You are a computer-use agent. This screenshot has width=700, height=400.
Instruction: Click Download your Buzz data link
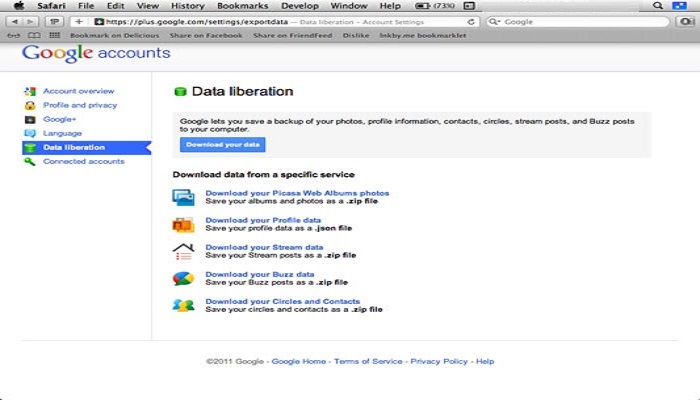(259, 275)
